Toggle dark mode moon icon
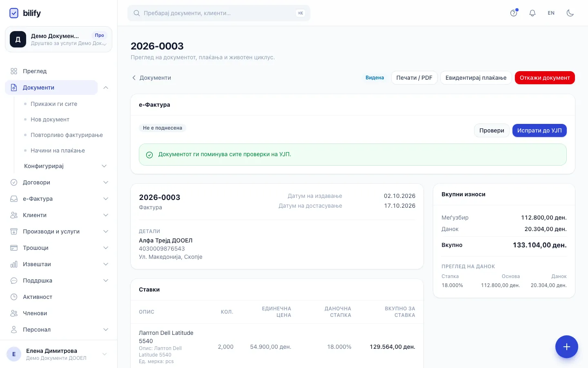This screenshot has height=368, width=588. point(570,13)
